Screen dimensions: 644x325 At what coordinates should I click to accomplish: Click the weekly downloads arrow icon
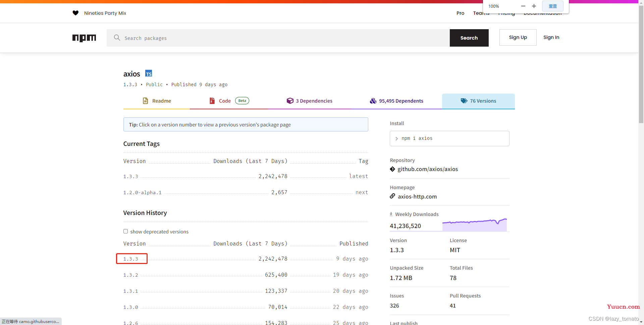tap(391, 214)
